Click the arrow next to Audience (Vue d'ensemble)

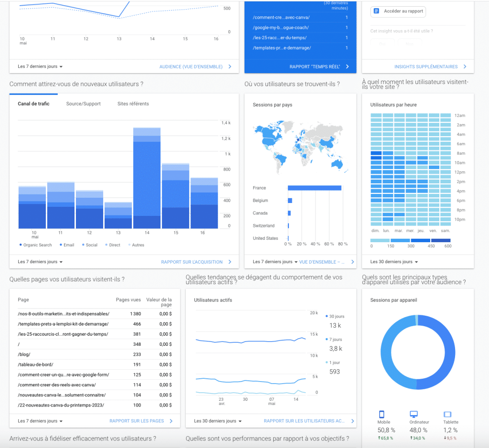point(230,66)
